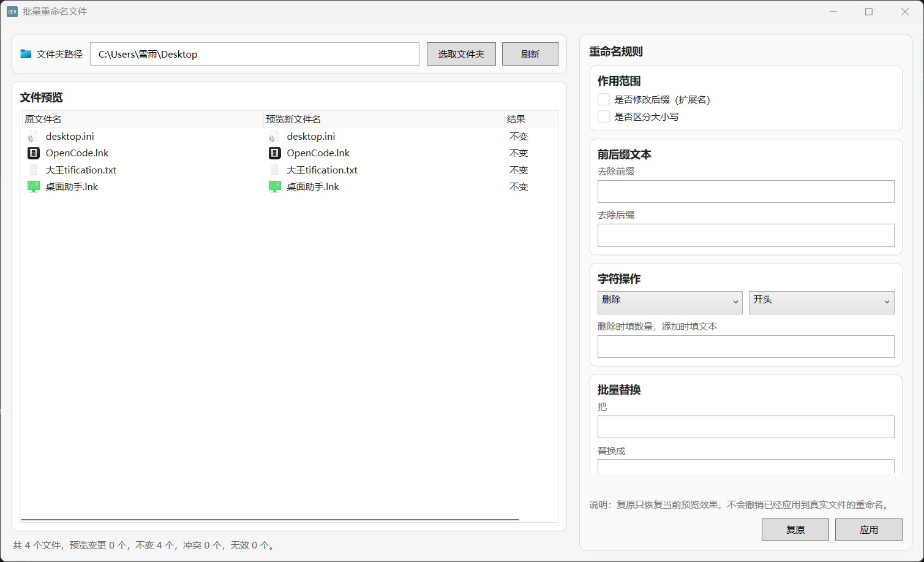Sort by the 原文件名 column header
924x562 pixels.
tap(141, 119)
